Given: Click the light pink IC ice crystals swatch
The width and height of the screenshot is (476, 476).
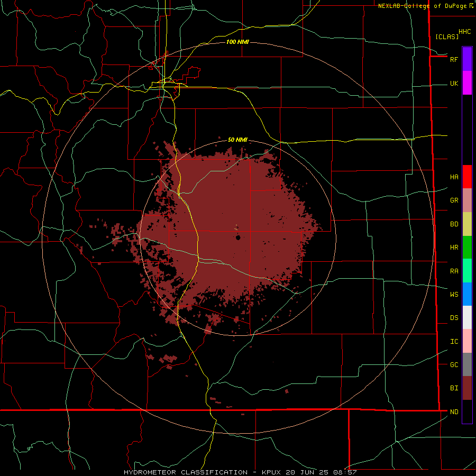Looking at the screenshot, I should coord(467,341).
